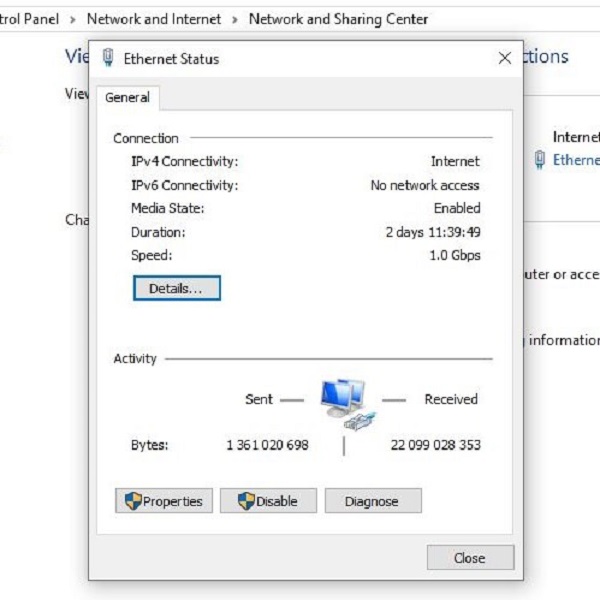Go to Network and Sharing Center breadcrumb
This screenshot has height=600, width=600.
tap(338, 19)
